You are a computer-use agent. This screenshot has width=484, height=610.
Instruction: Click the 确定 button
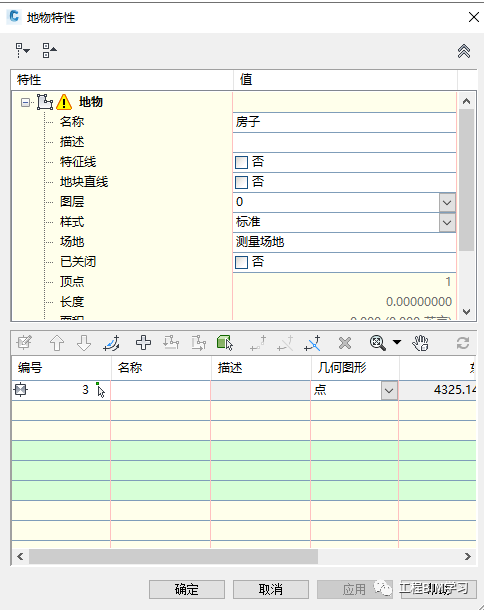pyautogui.click(x=187, y=589)
